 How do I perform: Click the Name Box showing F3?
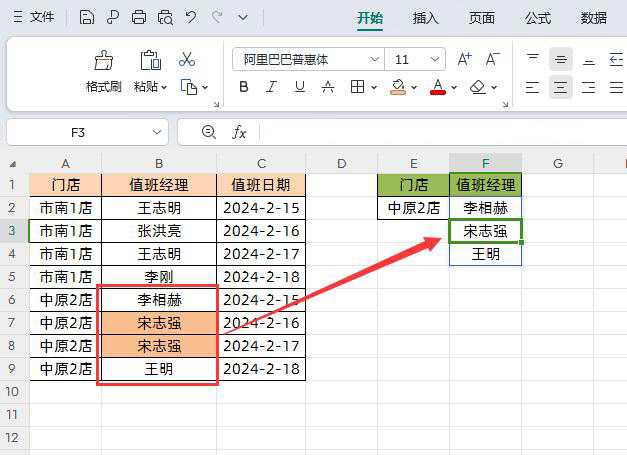(x=78, y=132)
